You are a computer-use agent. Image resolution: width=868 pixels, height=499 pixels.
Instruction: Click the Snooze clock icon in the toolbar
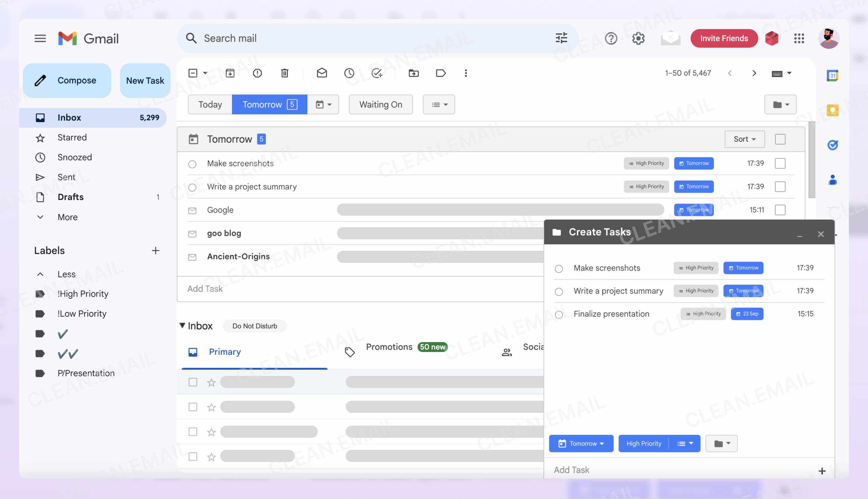point(349,73)
